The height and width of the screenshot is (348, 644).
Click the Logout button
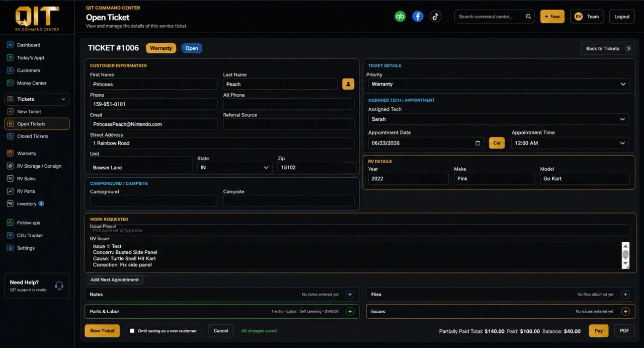pos(622,17)
